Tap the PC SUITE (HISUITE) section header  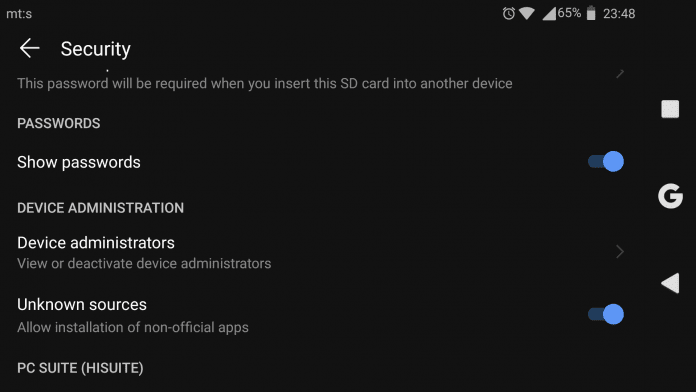coord(80,368)
